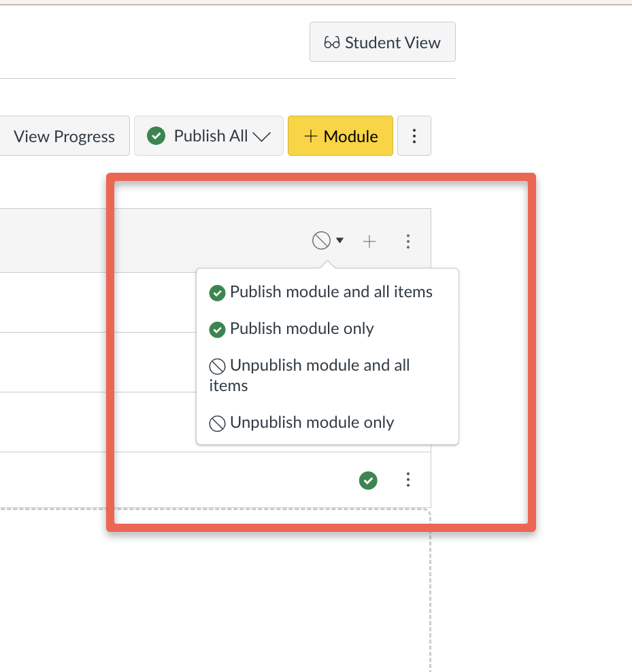The height and width of the screenshot is (672, 632).
Task: Open the module's three-dot options menu
Action: (x=408, y=241)
